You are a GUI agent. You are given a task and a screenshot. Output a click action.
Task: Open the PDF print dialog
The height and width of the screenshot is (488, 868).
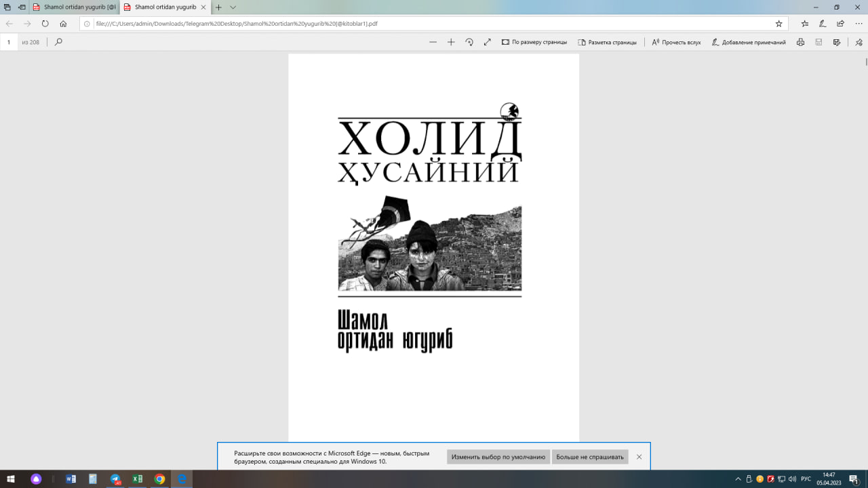800,41
